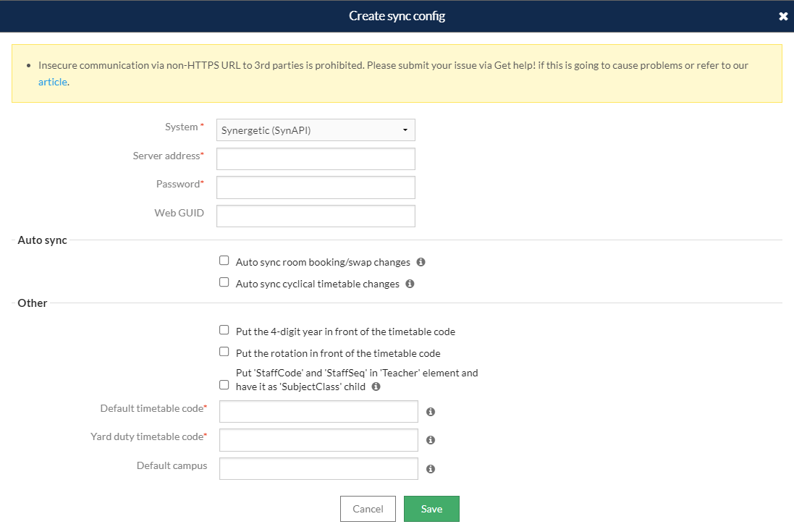Click the Web GUID label
The height and width of the screenshot is (532, 794).
180,213
